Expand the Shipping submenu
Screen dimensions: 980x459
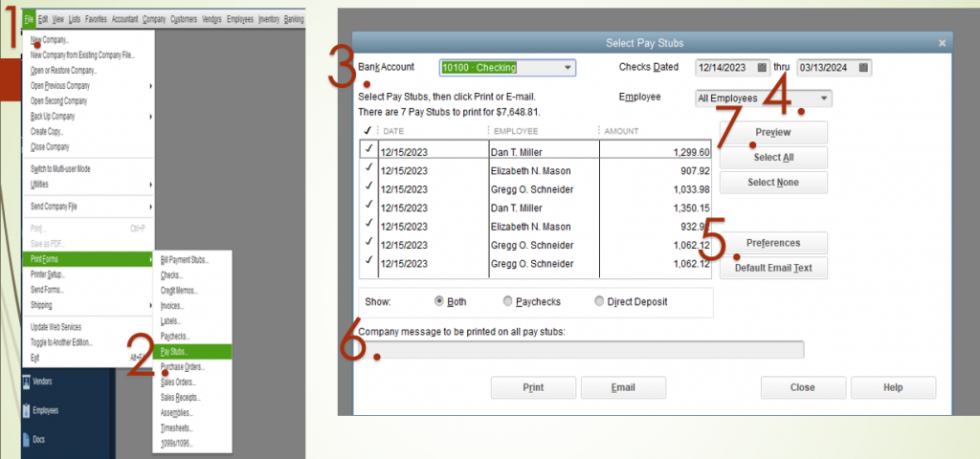pyautogui.click(x=88, y=305)
